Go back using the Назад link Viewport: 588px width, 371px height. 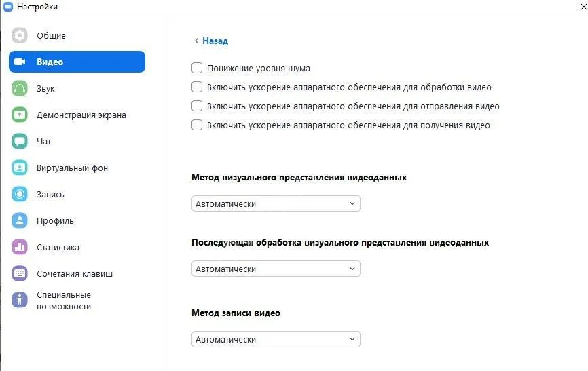pos(211,41)
